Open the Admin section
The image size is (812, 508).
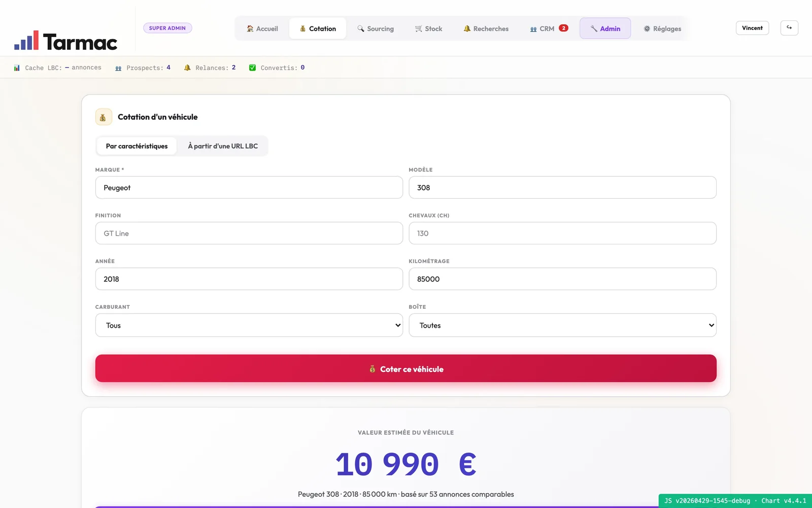pyautogui.click(x=605, y=28)
